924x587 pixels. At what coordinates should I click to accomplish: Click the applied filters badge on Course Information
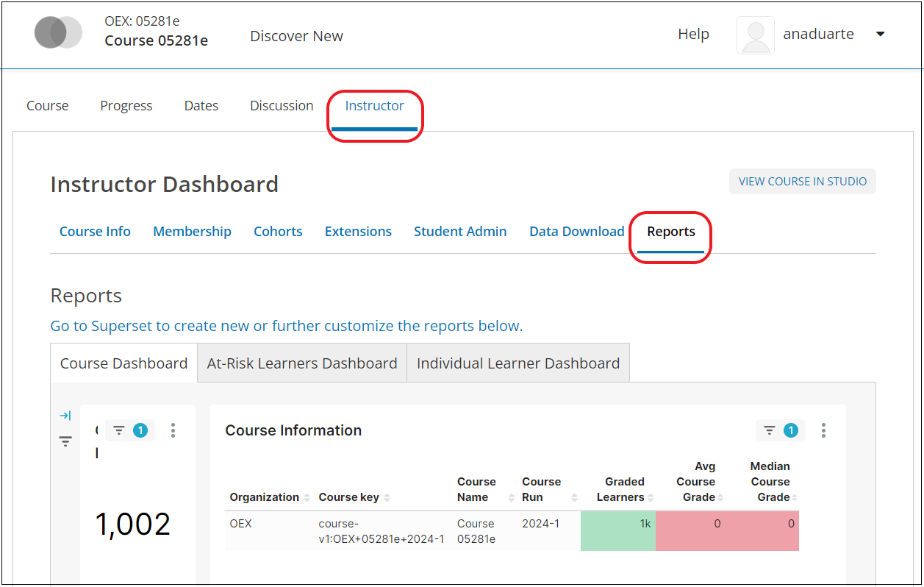780,430
